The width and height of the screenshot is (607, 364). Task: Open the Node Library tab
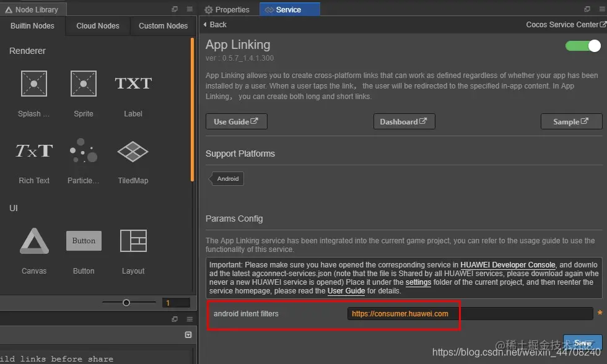coord(32,10)
